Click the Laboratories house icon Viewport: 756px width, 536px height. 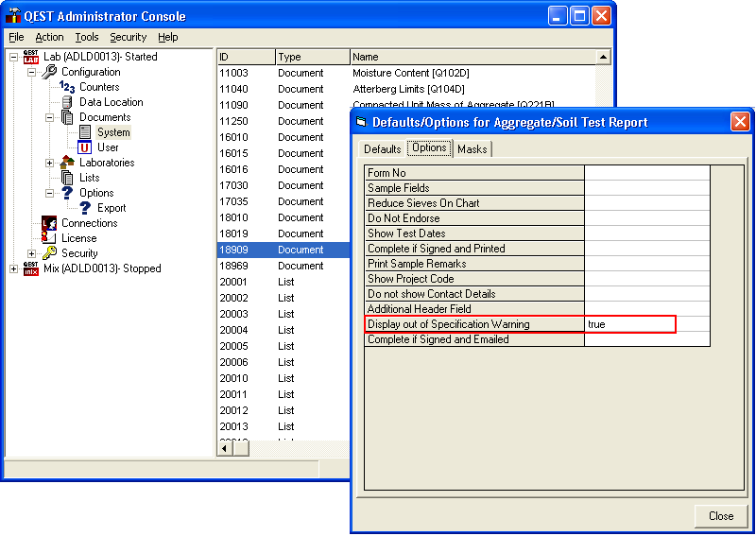pos(67,163)
